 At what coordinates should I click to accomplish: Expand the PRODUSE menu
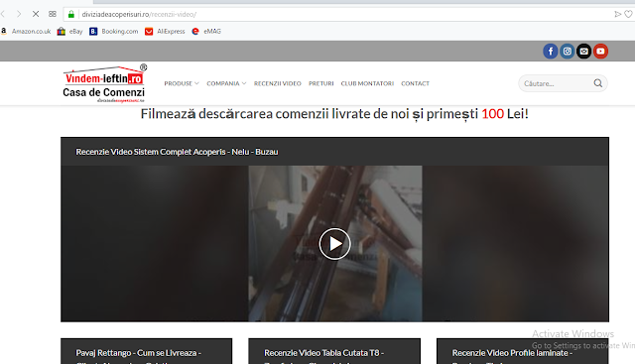pyautogui.click(x=182, y=83)
